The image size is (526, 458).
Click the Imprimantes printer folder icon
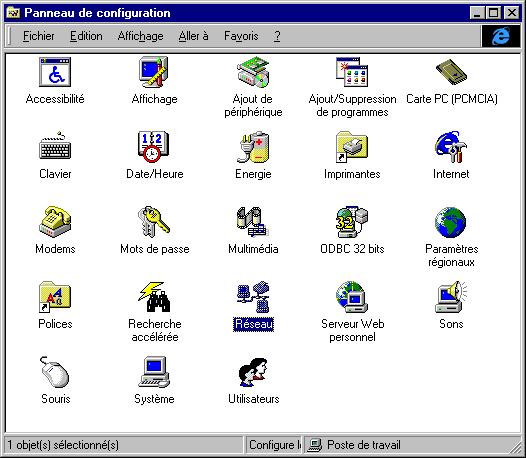click(352, 147)
